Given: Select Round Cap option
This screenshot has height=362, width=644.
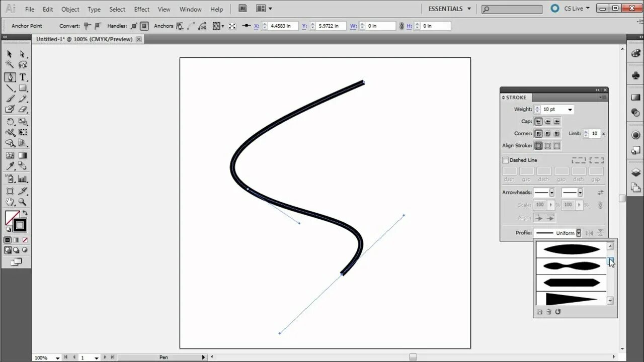Looking at the screenshot, I should pyautogui.click(x=547, y=121).
